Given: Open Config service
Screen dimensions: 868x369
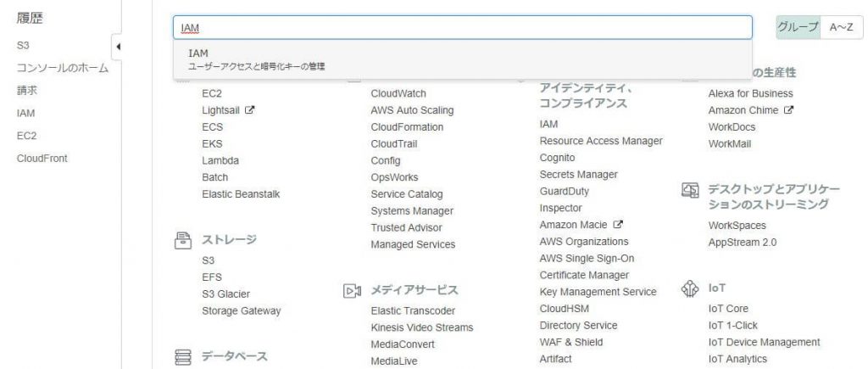Looking at the screenshot, I should pos(386,160).
